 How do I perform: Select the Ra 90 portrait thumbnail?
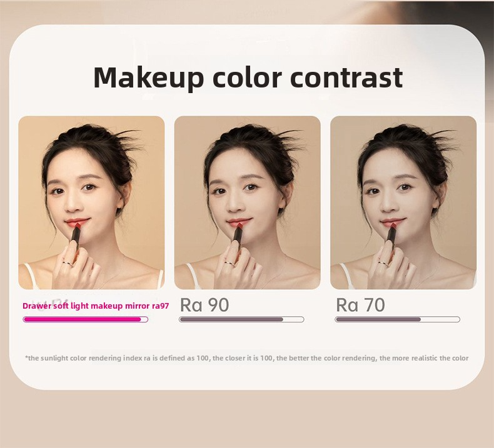pos(248,202)
